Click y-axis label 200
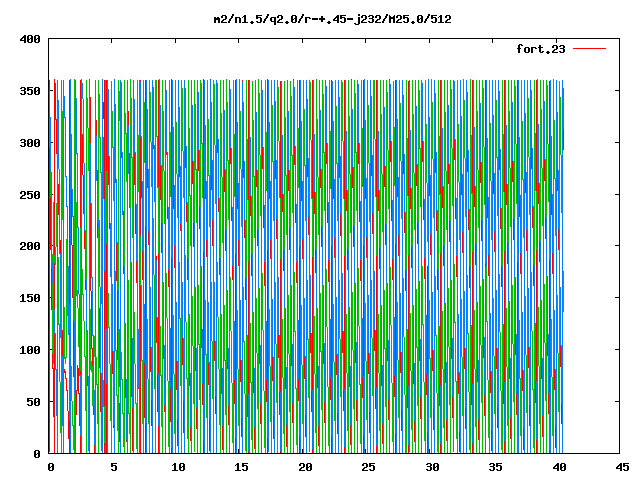The width and height of the screenshot is (640, 480). pos(30,246)
